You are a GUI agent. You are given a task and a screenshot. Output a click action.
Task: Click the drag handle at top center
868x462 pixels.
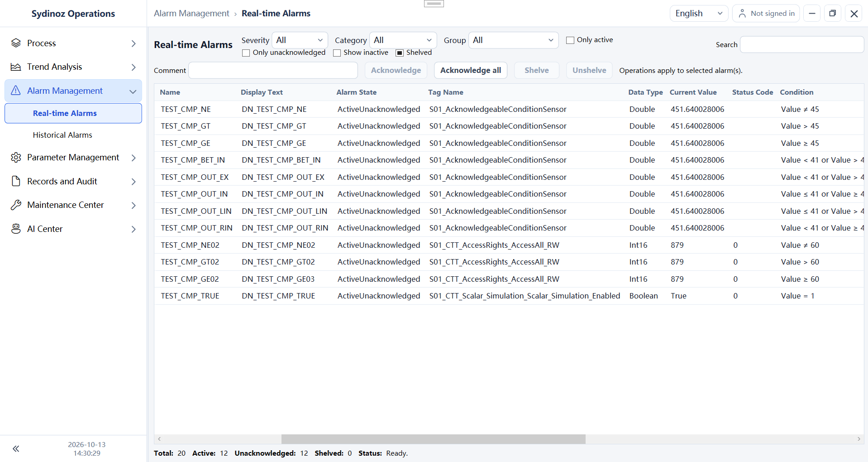pyautogui.click(x=434, y=4)
